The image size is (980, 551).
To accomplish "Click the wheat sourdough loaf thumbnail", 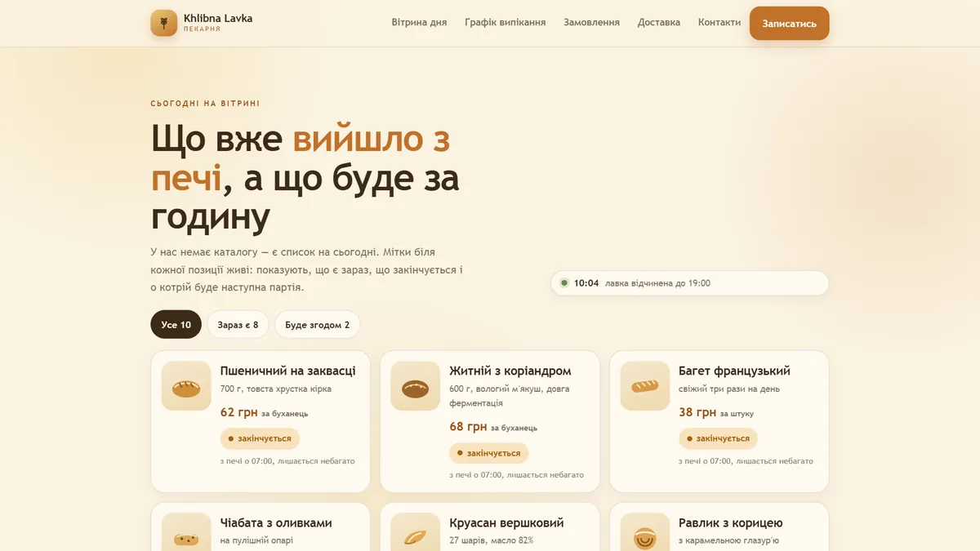I will pos(186,386).
